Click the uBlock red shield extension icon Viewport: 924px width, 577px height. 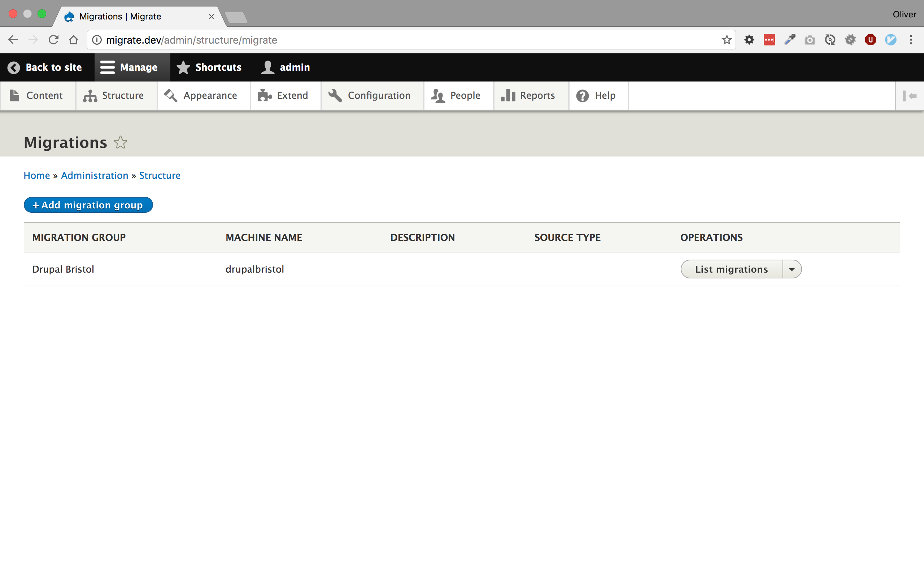870,40
